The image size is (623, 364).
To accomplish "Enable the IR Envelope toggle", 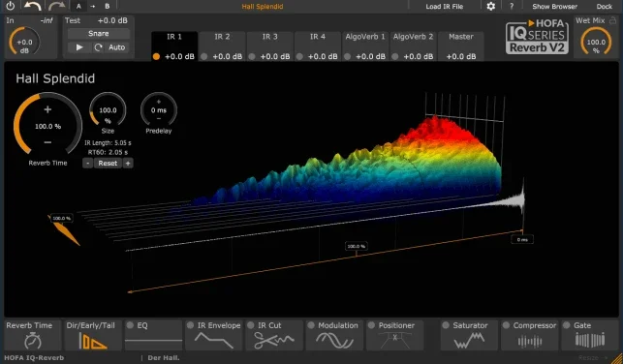I will 190,325.
